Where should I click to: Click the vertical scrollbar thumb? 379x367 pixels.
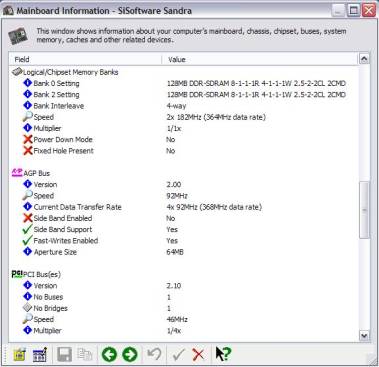pos(364,210)
